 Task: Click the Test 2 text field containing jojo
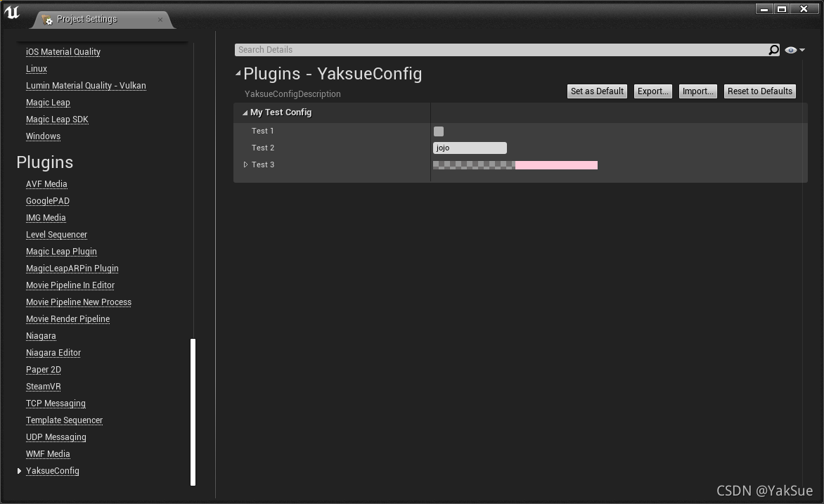(470, 148)
